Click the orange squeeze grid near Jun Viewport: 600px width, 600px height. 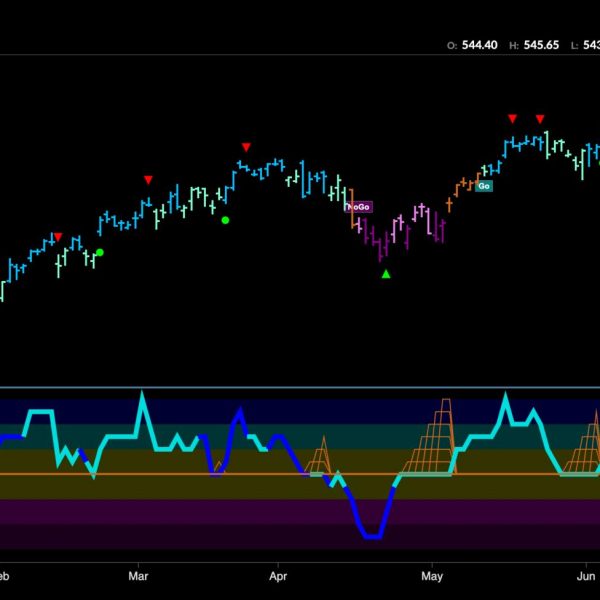pos(581,442)
